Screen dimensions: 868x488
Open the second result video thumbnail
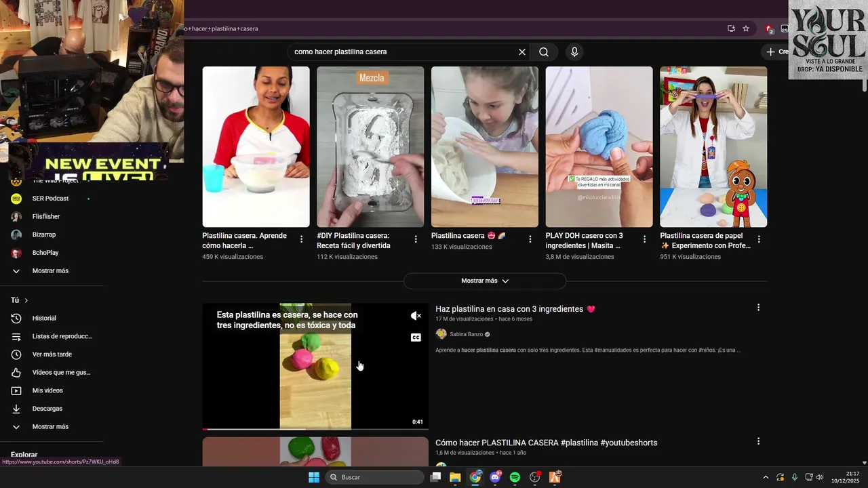coord(315,451)
